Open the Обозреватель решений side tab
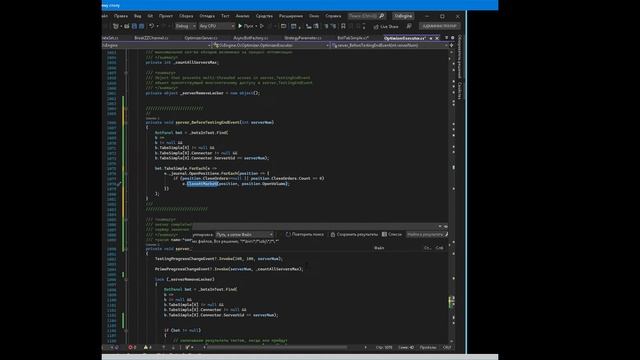The height and width of the screenshot is (360, 640). tap(460, 57)
